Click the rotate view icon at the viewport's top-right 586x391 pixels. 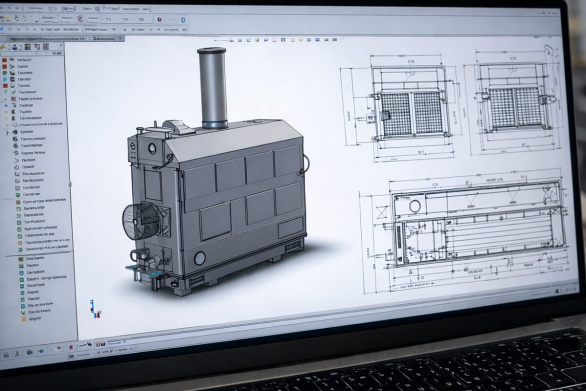549,49
